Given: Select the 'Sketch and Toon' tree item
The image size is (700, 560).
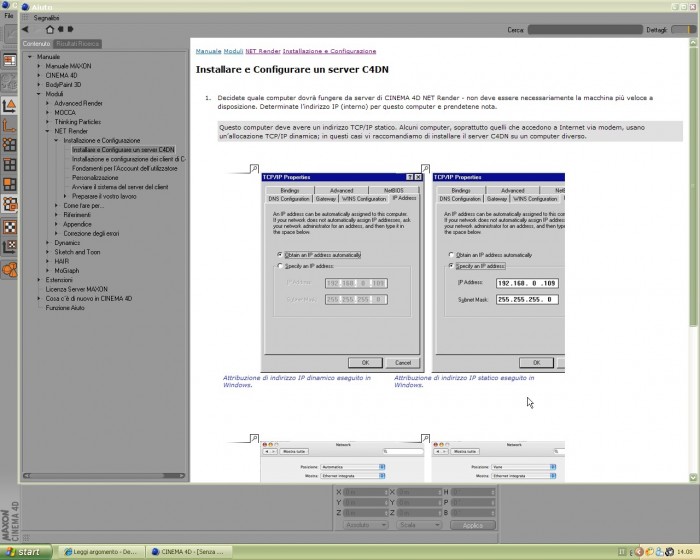Looking at the screenshot, I should coord(77,252).
